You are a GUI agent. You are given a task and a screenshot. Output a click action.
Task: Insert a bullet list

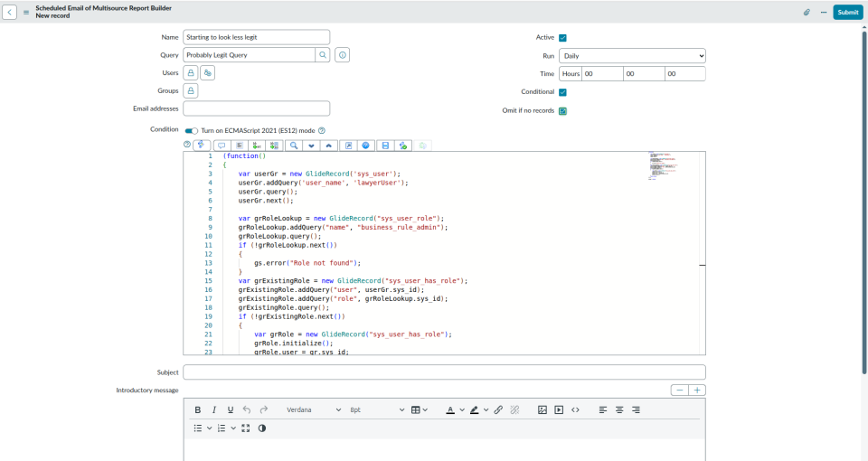[x=198, y=428]
